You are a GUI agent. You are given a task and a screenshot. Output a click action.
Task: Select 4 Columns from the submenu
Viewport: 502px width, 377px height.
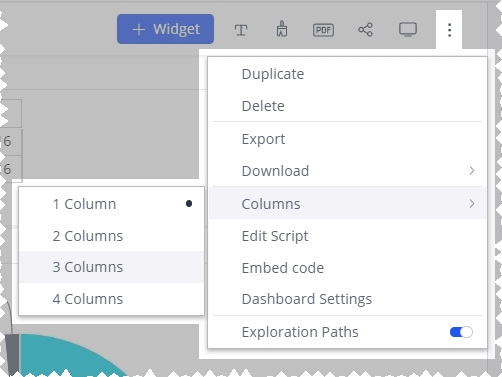pos(112,299)
